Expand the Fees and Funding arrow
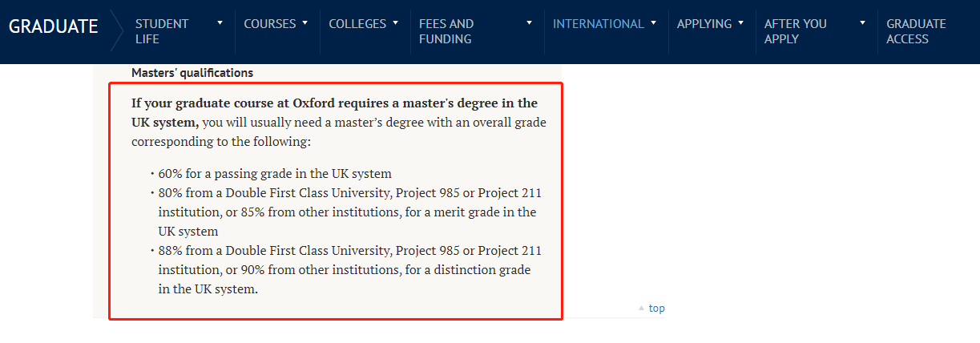Screen dimensions: 980x343 click(529, 23)
